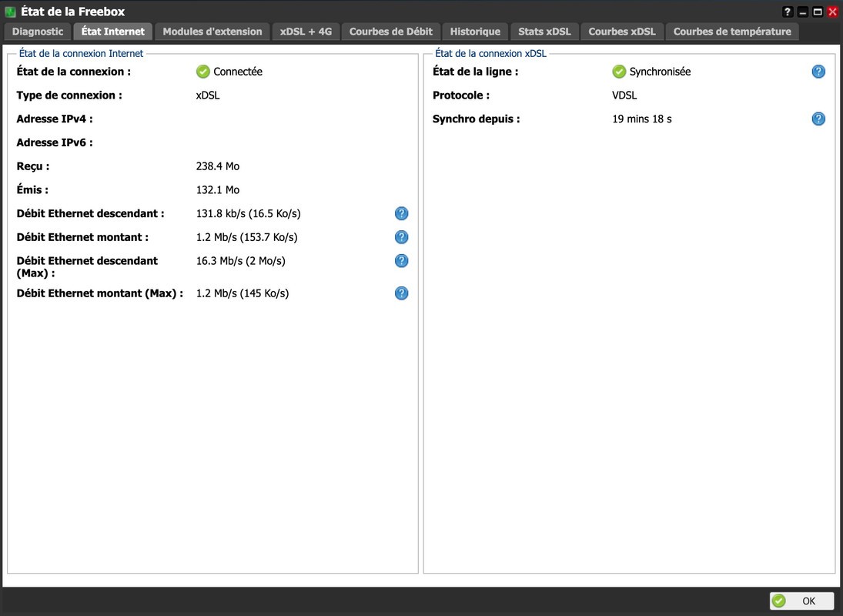Maximize the État de la Freebox window

click(x=817, y=12)
